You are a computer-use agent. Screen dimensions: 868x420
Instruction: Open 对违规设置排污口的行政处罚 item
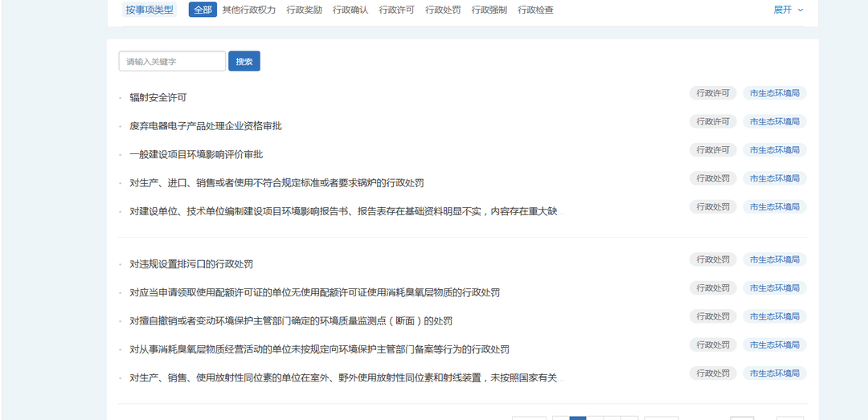[x=191, y=264]
